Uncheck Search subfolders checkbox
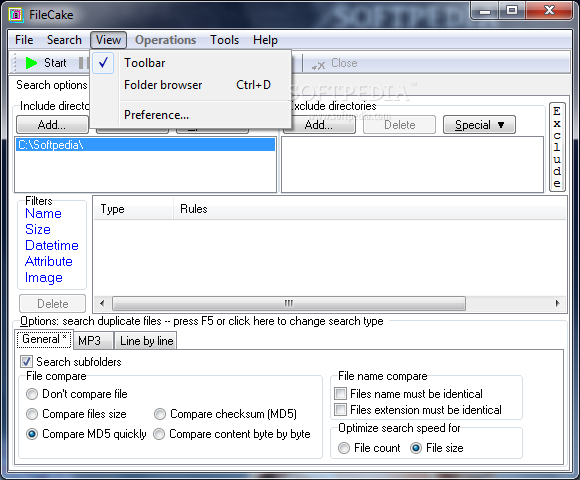The image size is (580, 480). [27, 362]
